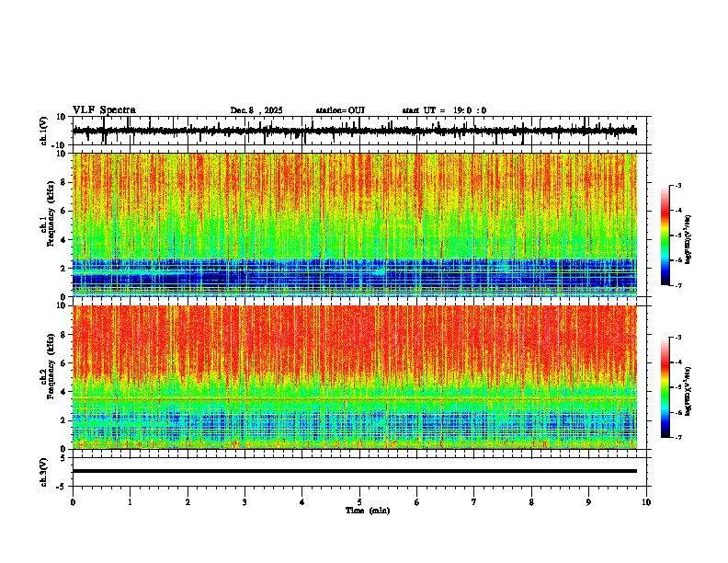
Task: Click the "3" tick on the Time axis
Action: click(x=245, y=502)
